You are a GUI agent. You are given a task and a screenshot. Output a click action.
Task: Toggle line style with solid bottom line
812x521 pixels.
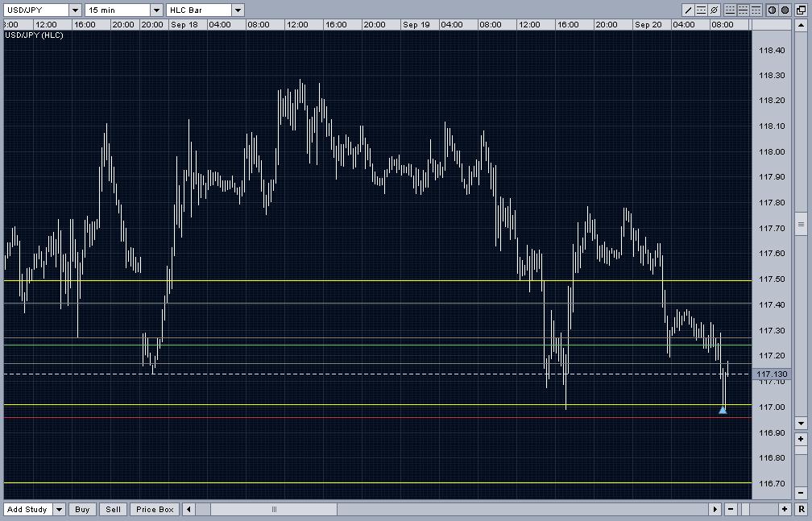[730, 10]
